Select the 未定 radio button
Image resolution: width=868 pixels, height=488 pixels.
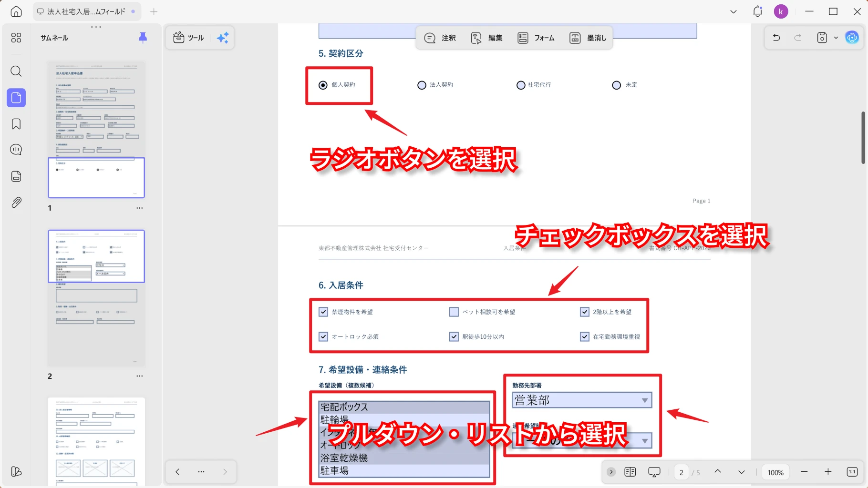(616, 85)
